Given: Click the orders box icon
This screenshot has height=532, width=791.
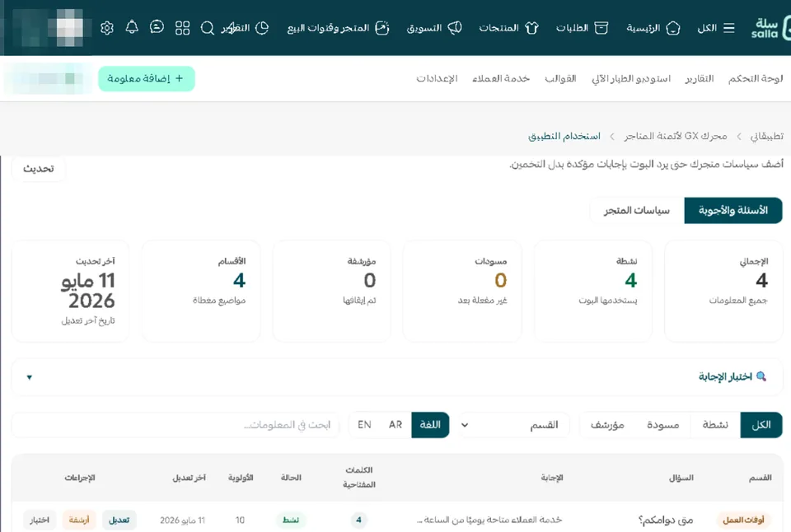Looking at the screenshot, I should coord(601,28).
